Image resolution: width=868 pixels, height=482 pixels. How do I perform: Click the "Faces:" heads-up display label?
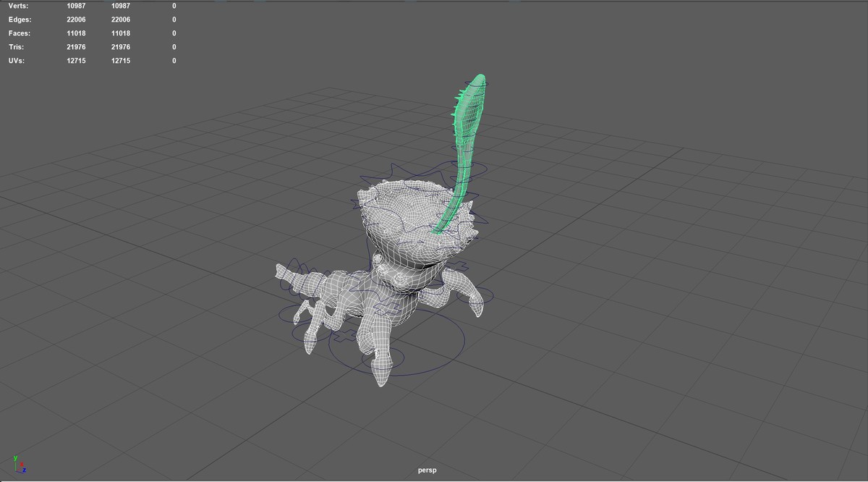tap(20, 33)
